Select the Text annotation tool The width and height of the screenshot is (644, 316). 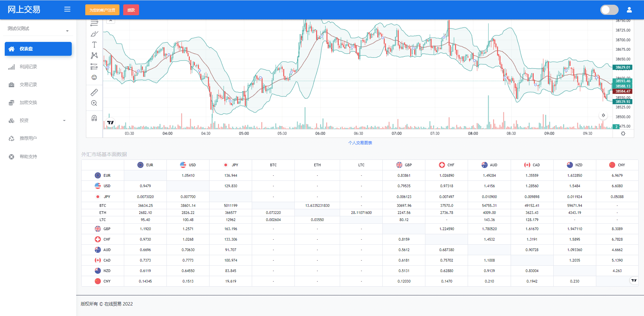(94, 45)
